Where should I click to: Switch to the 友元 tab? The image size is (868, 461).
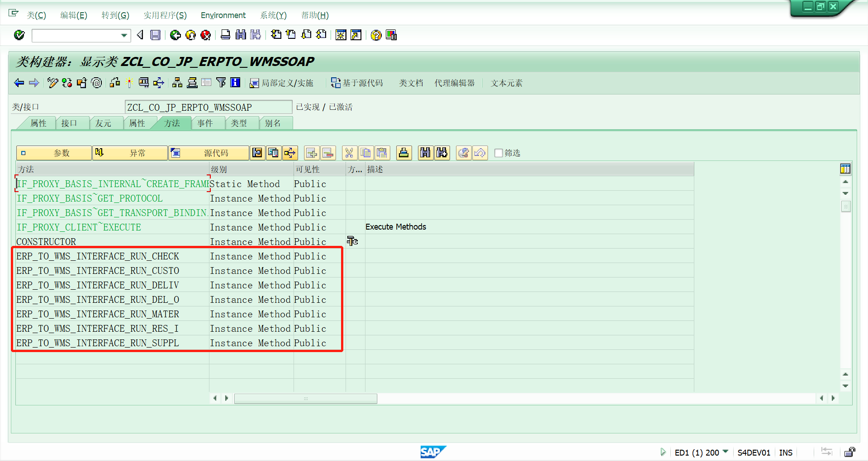point(103,123)
